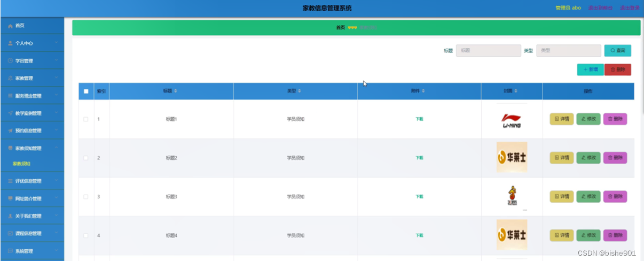Open the 首页 sidebar menu item
This screenshot has height=261, width=644.
pyautogui.click(x=32, y=26)
